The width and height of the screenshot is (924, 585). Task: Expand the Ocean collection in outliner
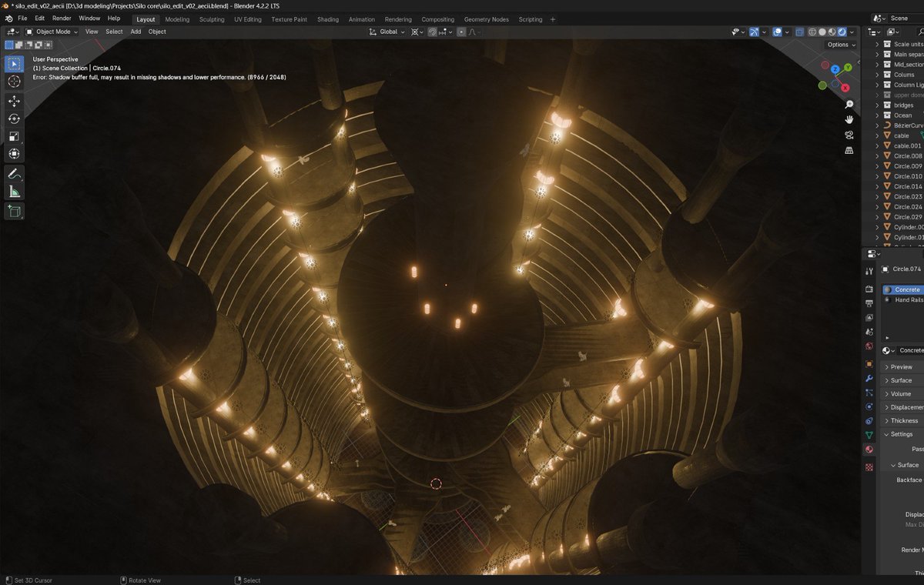876,115
